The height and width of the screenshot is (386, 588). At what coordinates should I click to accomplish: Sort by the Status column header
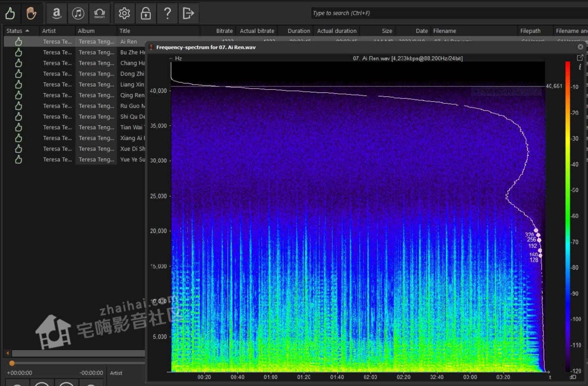(21, 31)
